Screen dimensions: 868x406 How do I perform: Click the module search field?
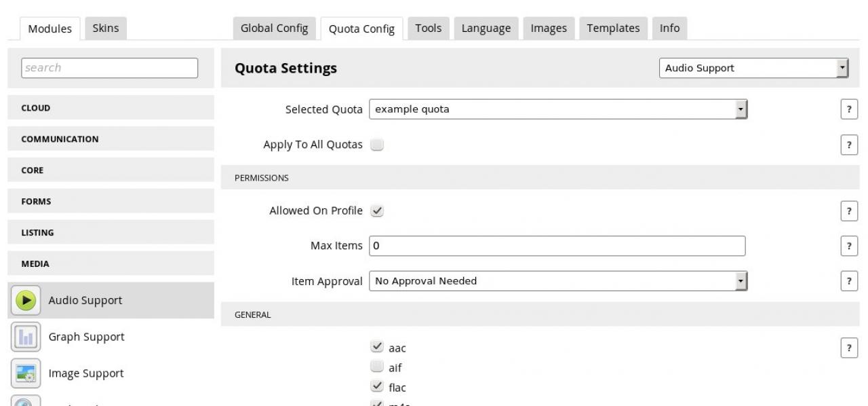point(110,68)
